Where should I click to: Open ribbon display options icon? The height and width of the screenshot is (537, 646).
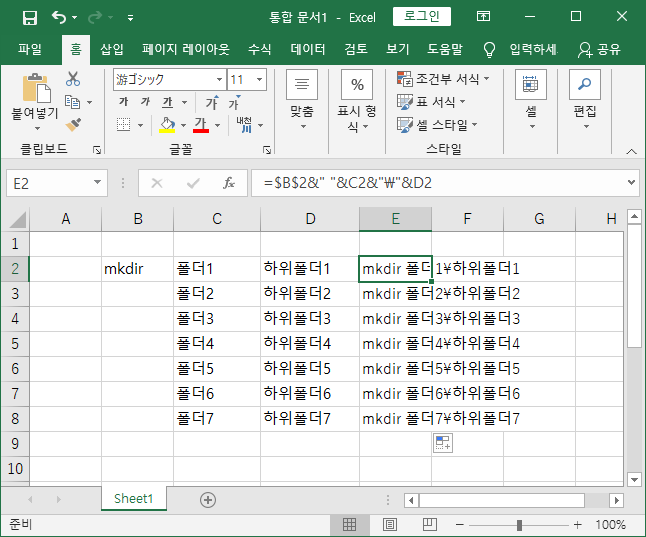coord(483,16)
